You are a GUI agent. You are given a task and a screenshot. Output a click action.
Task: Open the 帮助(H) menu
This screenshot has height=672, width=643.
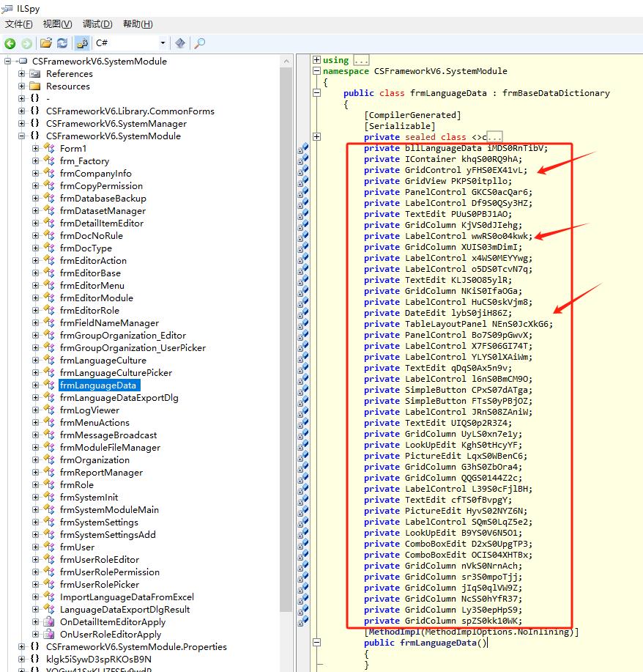point(136,23)
